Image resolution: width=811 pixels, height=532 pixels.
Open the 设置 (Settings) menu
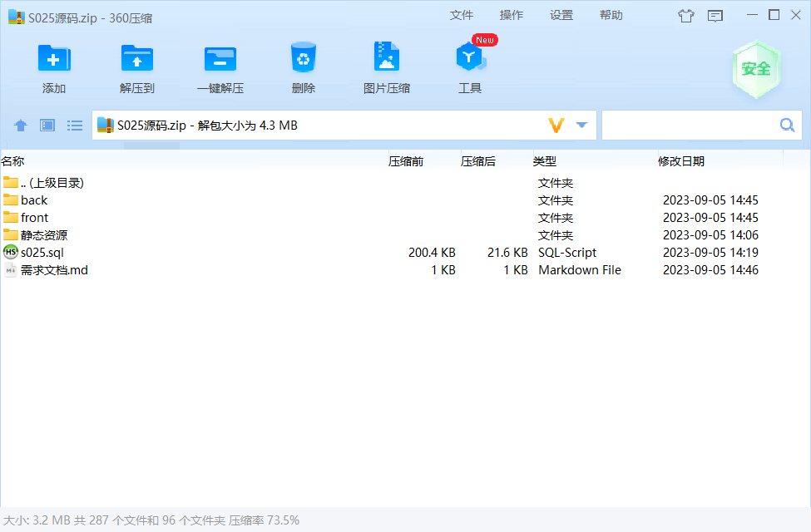pyautogui.click(x=561, y=15)
